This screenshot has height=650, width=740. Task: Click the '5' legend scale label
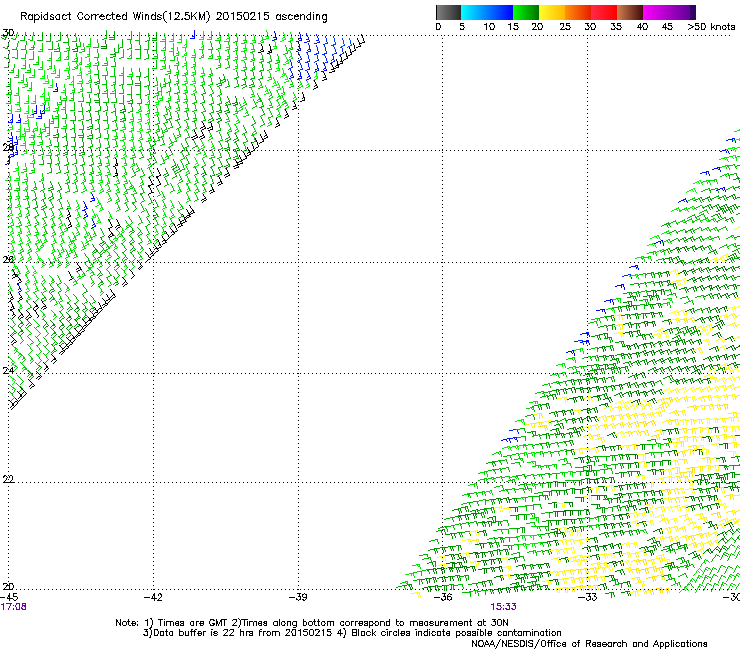462,27
